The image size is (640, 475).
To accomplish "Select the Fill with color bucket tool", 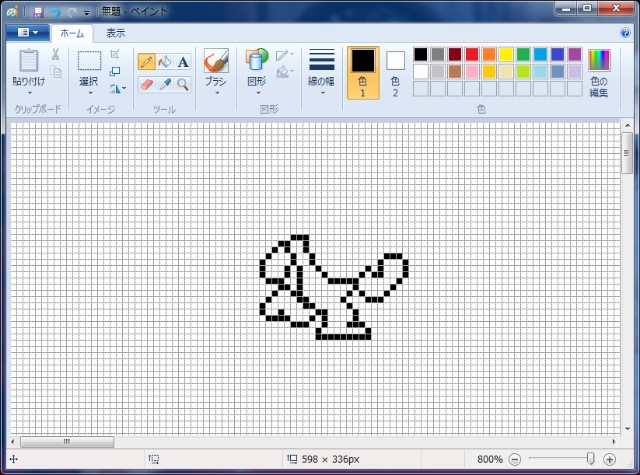I will pos(165,62).
